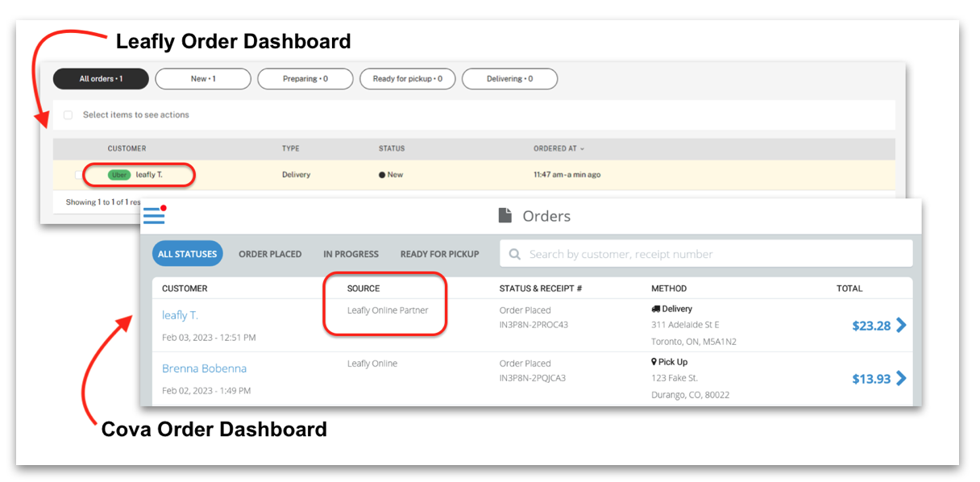The width and height of the screenshot is (980, 482).
Task: Click the CUSTOMER header in Leafly table
Action: click(127, 149)
